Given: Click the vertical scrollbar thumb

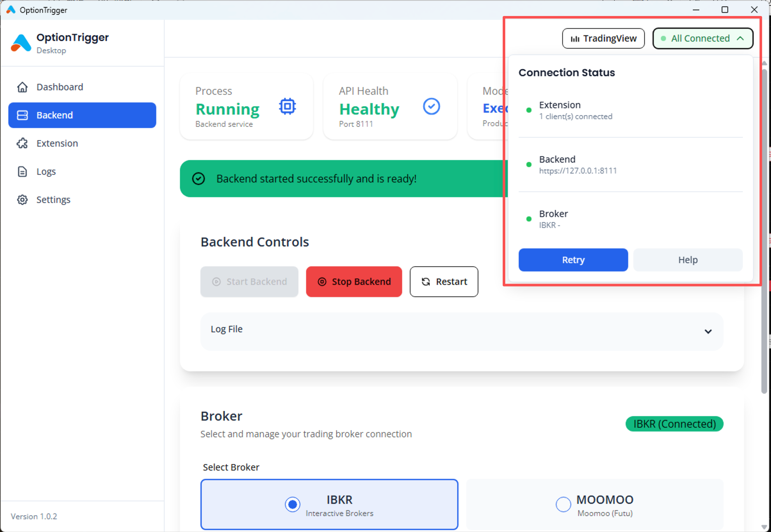Looking at the screenshot, I should coord(764,230).
